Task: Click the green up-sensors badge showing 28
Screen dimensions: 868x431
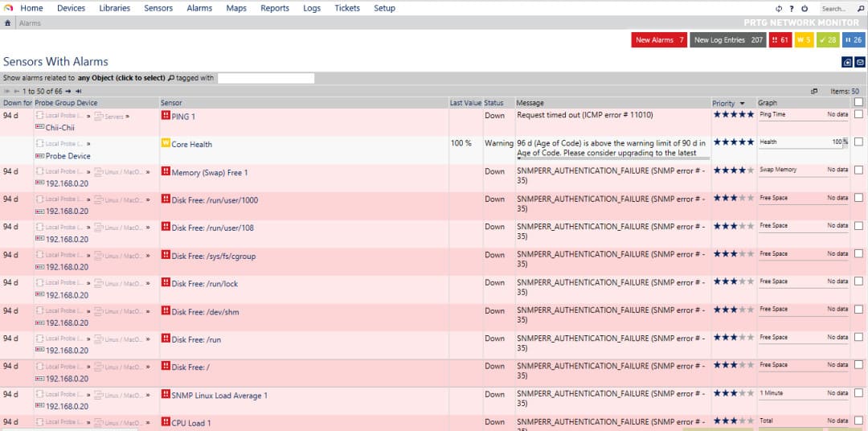Action: point(828,40)
